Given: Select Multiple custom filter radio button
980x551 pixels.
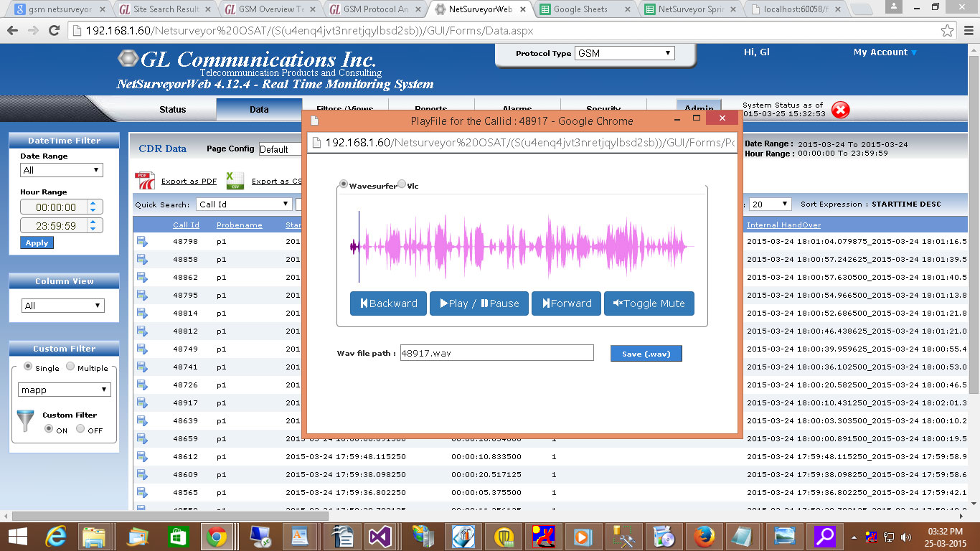Looking at the screenshot, I should point(70,366).
